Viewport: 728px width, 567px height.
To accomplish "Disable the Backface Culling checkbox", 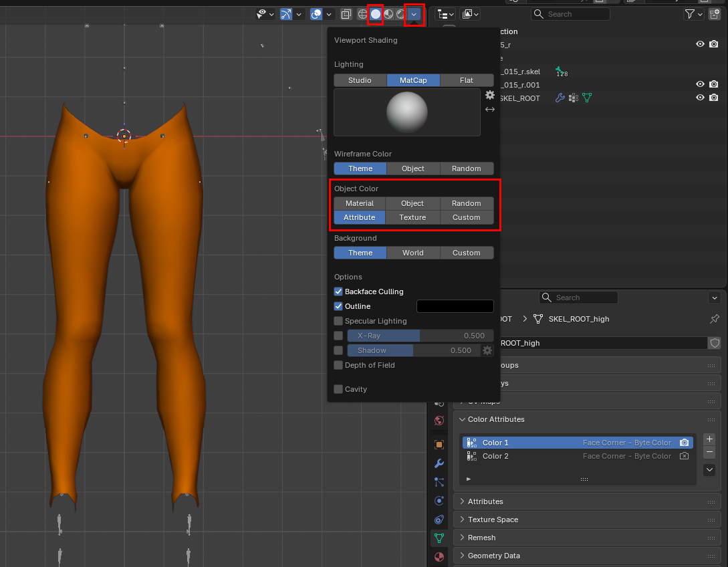I will 338,292.
